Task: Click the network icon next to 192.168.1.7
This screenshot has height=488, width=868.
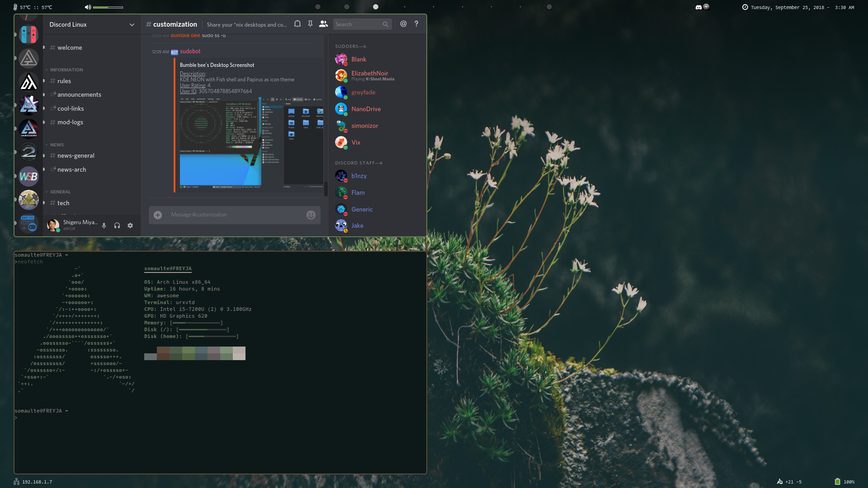Action: click(x=16, y=482)
